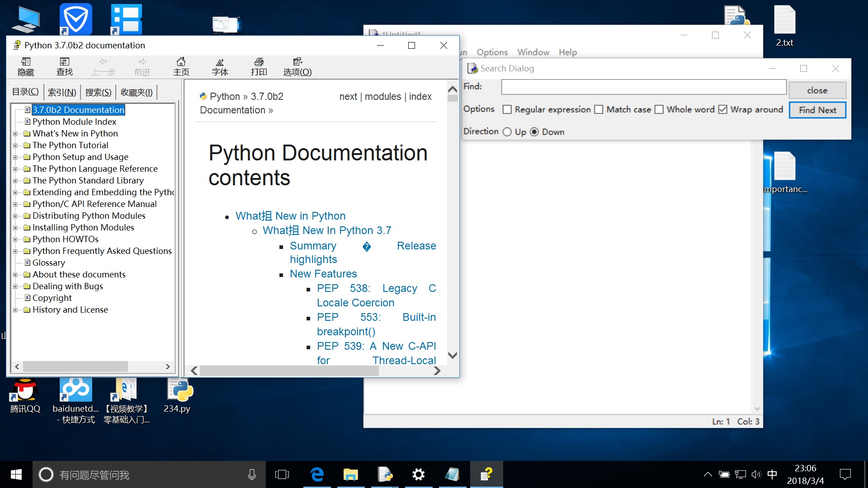Image resolution: width=868 pixels, height=488 pixels.
Task: Expand The Python Tutorial tree node
Action: tap(15, 145)
